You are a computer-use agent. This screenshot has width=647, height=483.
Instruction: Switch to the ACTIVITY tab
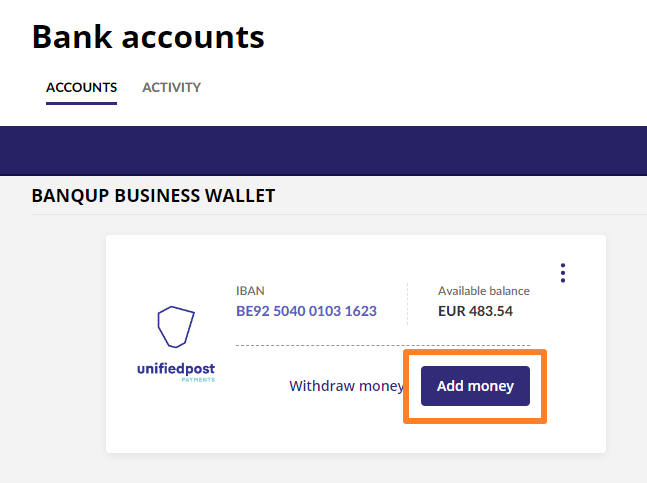(172, 87)
